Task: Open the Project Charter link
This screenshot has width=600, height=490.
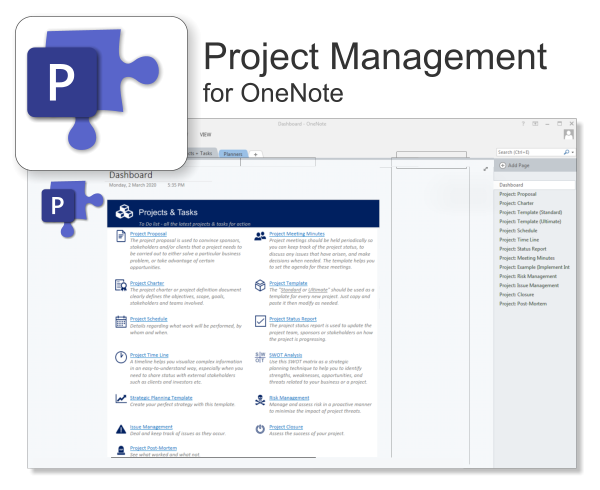Action: coord(147,283)
